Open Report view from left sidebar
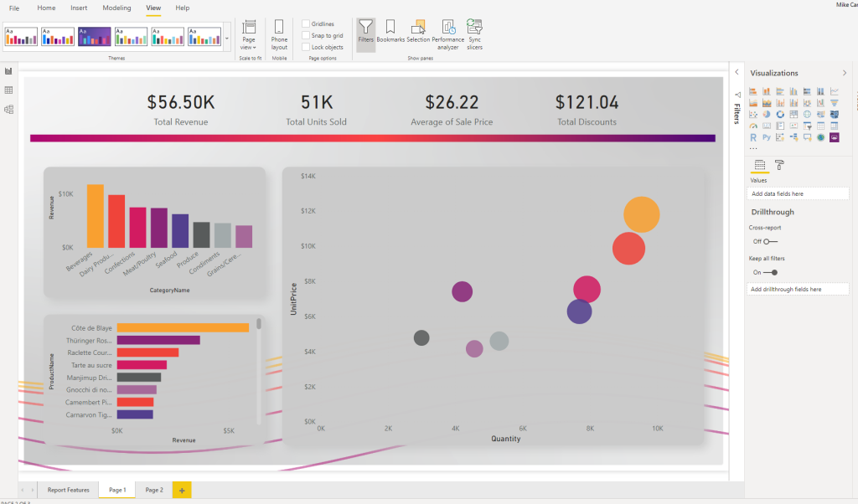Viewport: 858px width, 504px height. [8, 71]
